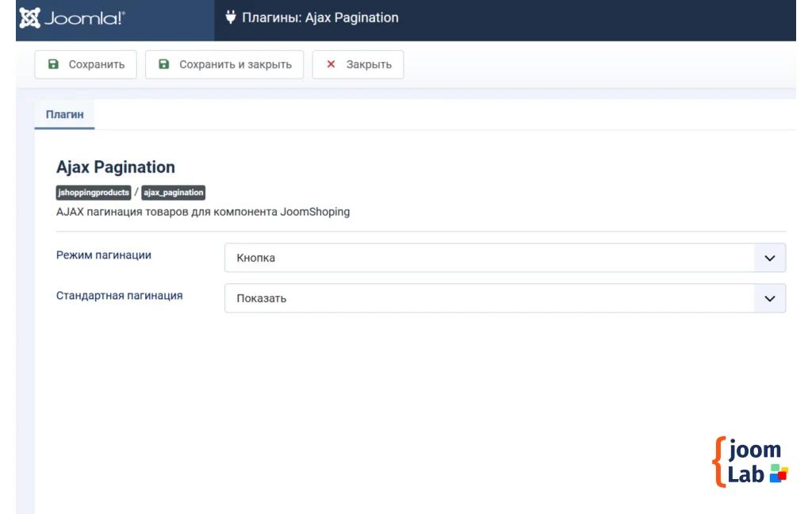
Task: Click the chevron arrow of Стандартная пагинация select
Action: pos(770,298)
